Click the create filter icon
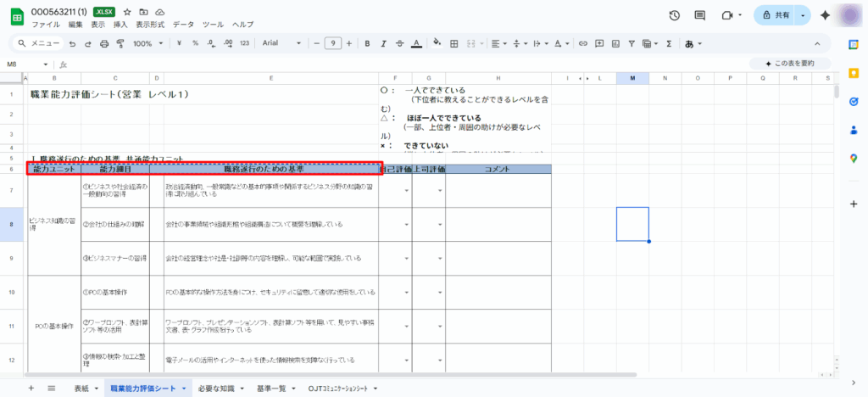 point(632,43)
